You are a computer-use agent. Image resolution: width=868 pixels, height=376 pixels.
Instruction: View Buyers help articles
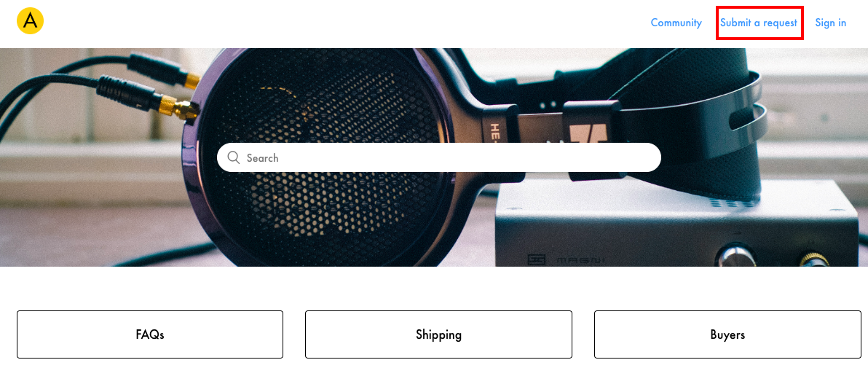[727, 334]
